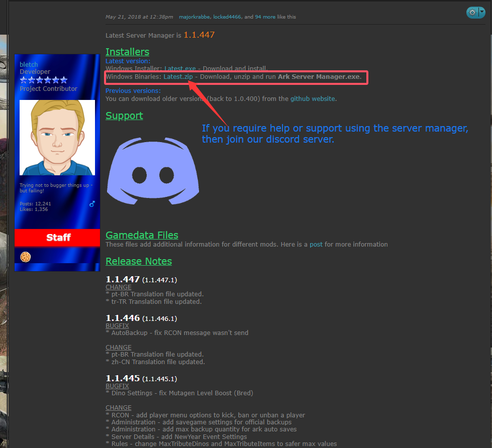The width and height of the screenshot is (492, 448).
Task: Open bletch's avatar picture
Action: [57, 137]
